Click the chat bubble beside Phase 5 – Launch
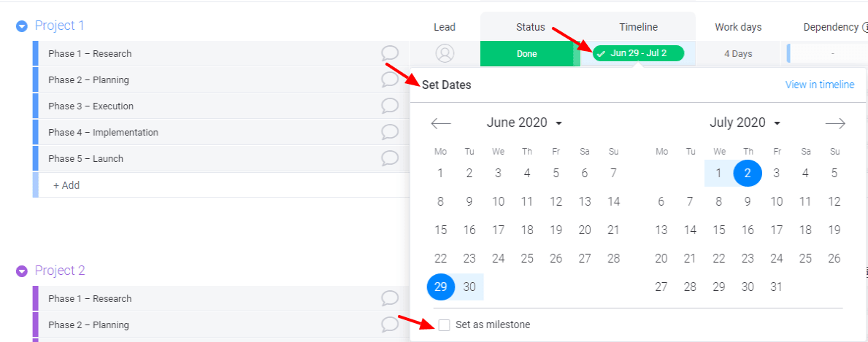The height and width of the screenshot is (342, 868). (x=390, y=158)
